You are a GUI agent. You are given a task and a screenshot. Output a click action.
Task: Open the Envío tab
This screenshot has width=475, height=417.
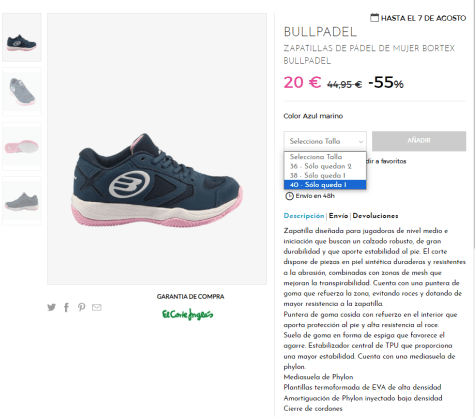click(338, 216)
